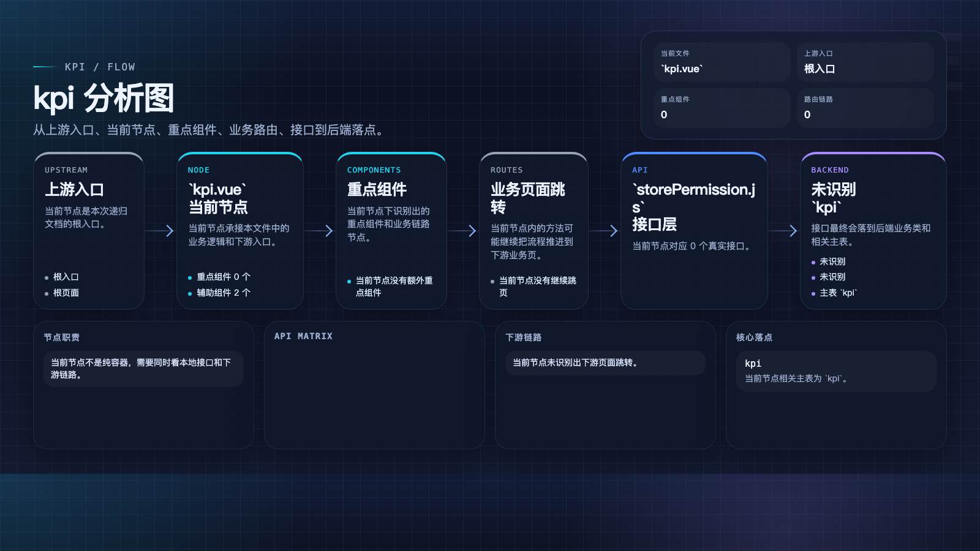The image size is (980, 551).
Task: Click the '主表 `kpi`' bullet item
Action: tap(834, 293)
